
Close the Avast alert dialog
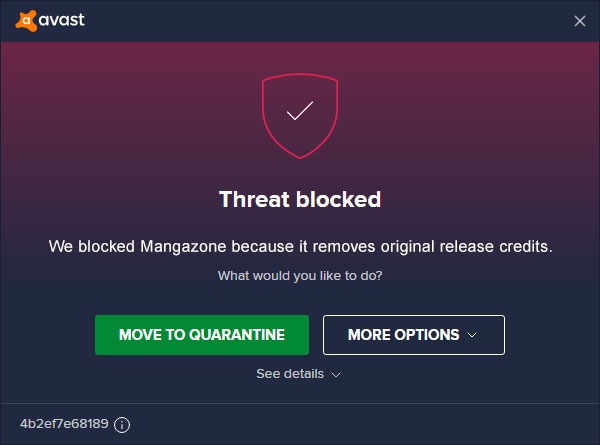[580, 20]
